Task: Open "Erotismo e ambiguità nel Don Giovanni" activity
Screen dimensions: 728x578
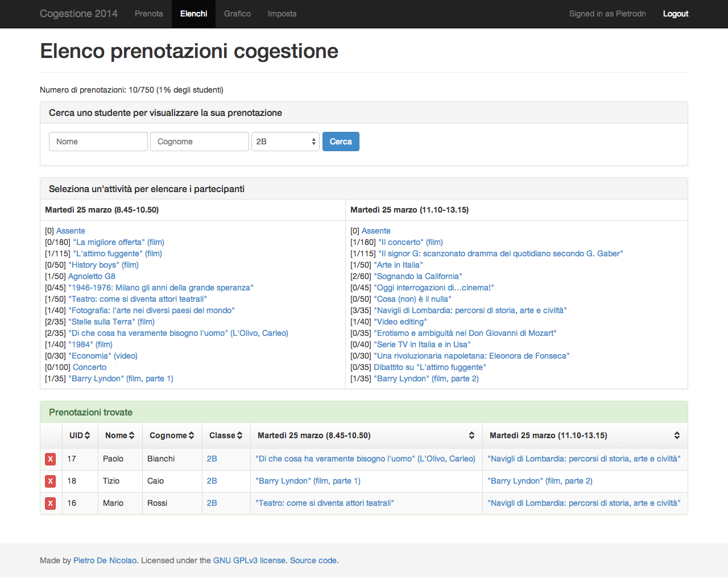Action: point(465,333)
